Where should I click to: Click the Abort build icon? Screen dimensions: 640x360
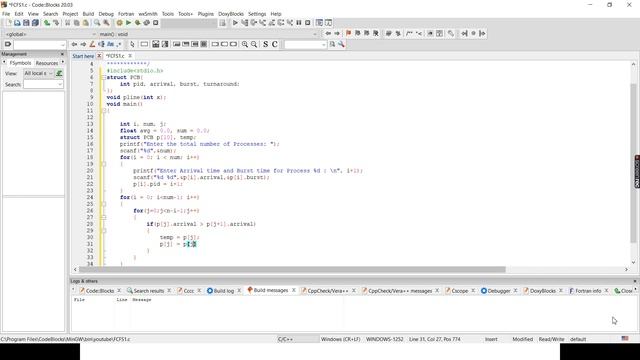click(x=156, y=23)
